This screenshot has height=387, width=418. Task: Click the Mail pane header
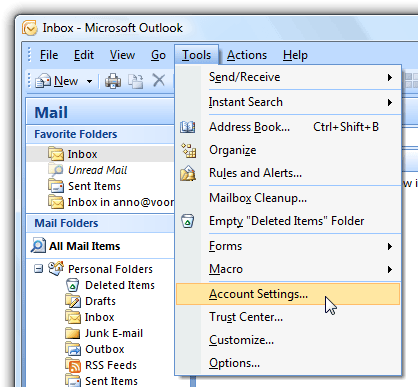pyautogui.click(x=100, y=112)
